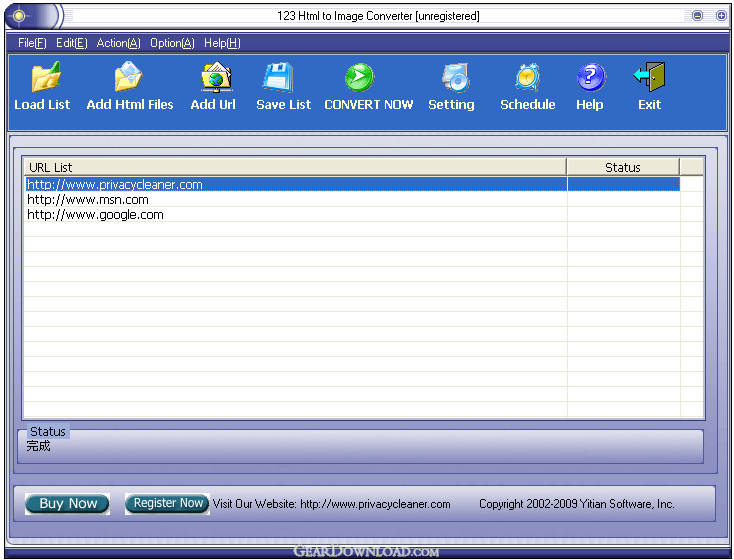This screenshot has height=560, width=734.
Task: Select the http://www.msn.com row
Action: click(352, 199)
